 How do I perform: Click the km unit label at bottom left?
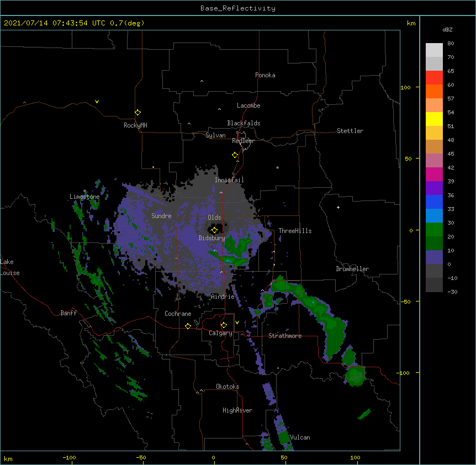pos(8,458)
